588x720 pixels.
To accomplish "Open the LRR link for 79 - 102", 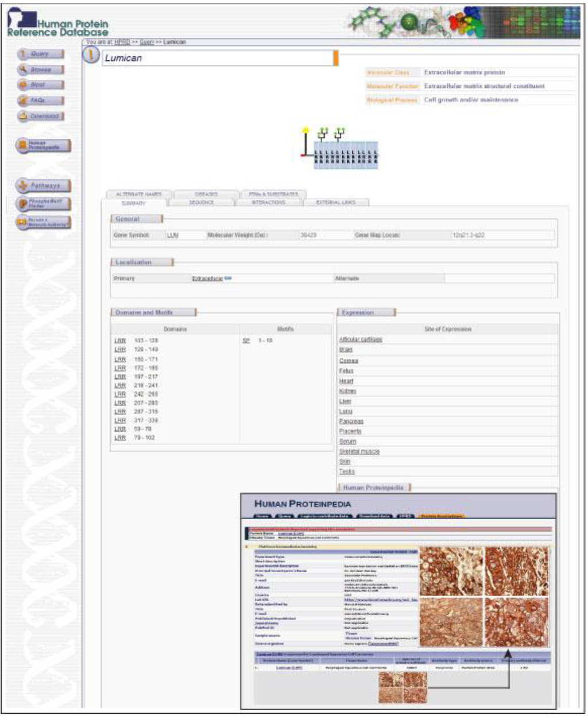I will coord(119,438).
